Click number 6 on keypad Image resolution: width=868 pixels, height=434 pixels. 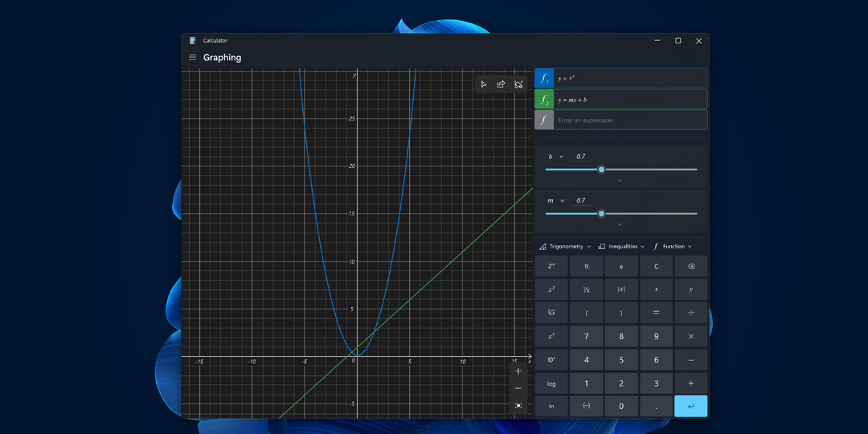click(656, 360)
